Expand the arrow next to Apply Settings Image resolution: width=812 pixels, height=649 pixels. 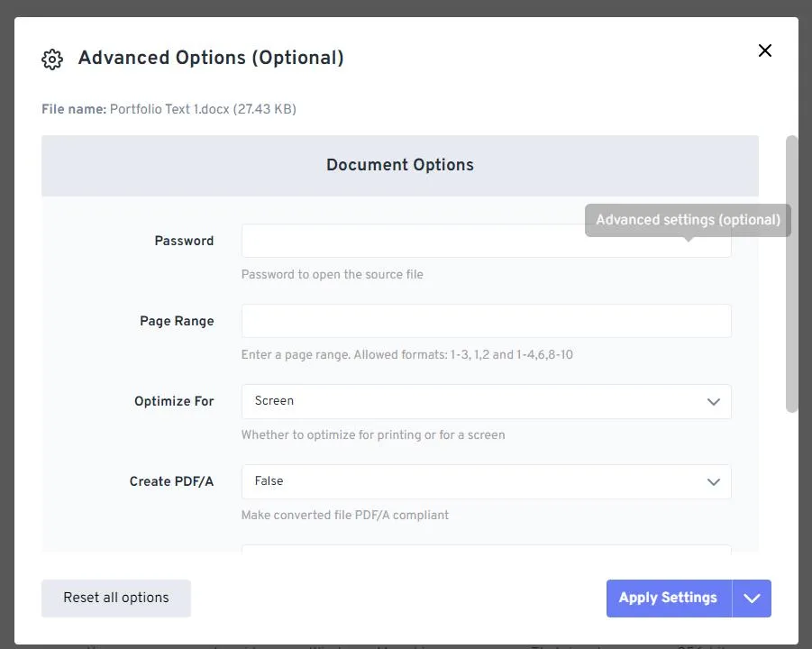pyautogui.click(x=752, y=598)
